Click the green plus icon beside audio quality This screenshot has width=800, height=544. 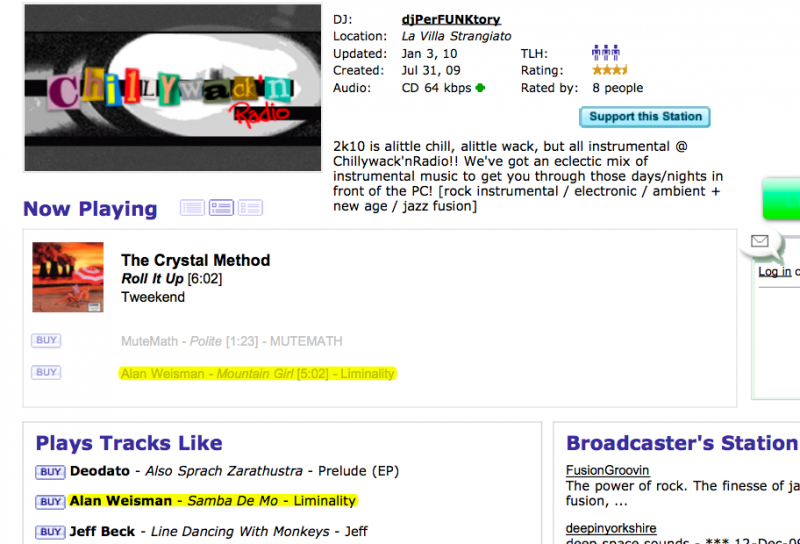point(480,88)
